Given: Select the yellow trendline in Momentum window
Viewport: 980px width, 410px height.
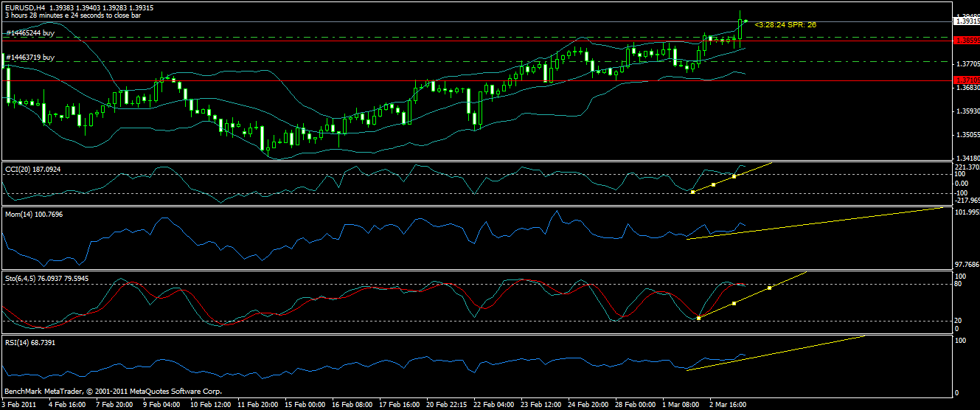Looking at the screenshot, I should point(815,223).
